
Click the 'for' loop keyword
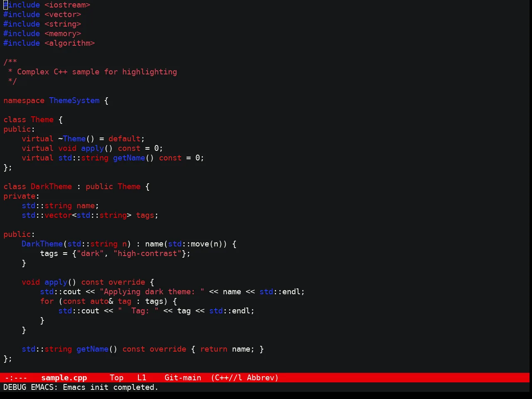pyautogui.click(x=47, y=301)
